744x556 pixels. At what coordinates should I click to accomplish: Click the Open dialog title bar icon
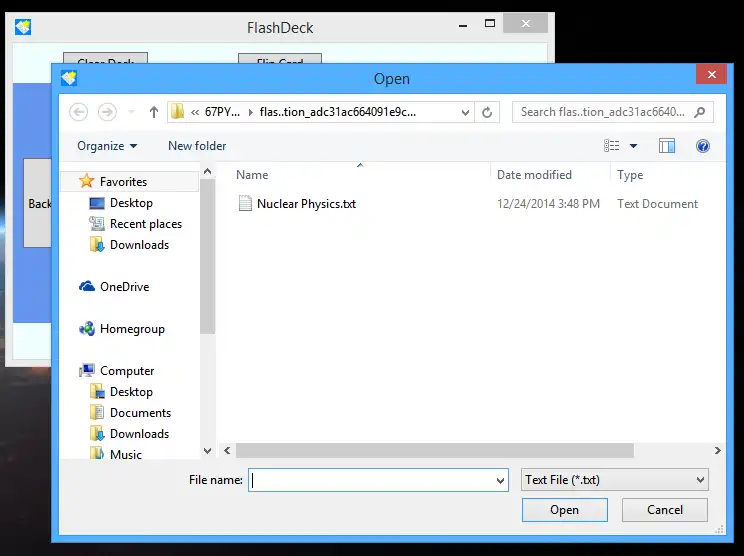point(69,78)
